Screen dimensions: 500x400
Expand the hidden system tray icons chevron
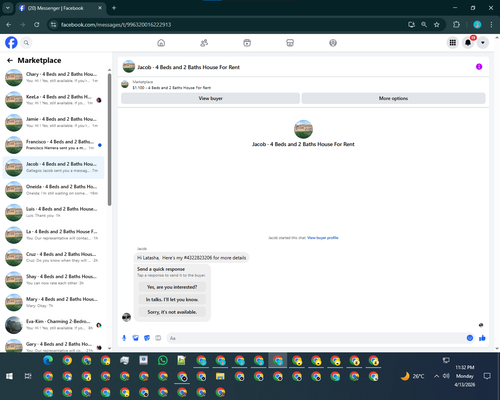click(436, 376)
